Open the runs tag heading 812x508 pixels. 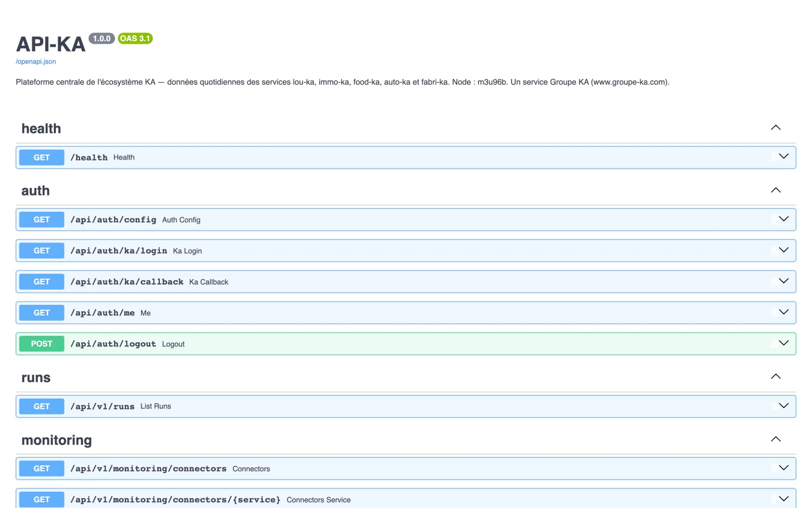click(x=36, y=378)
